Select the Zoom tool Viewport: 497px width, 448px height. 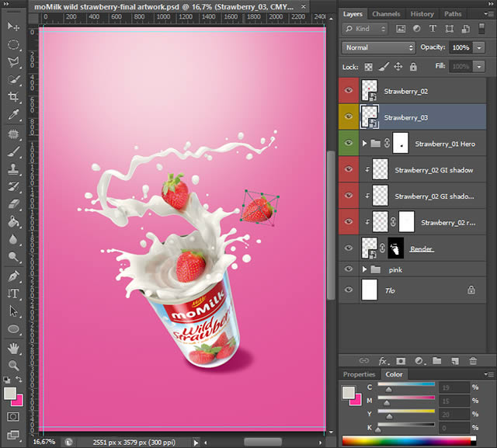(13, 365)
